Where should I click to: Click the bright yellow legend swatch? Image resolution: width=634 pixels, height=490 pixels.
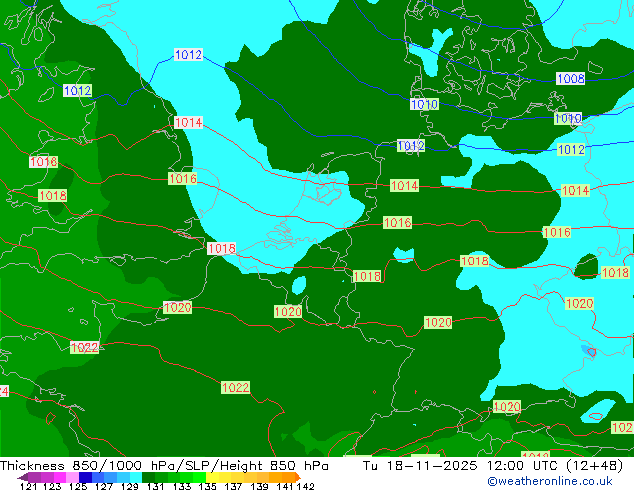(x=212, y=477)
